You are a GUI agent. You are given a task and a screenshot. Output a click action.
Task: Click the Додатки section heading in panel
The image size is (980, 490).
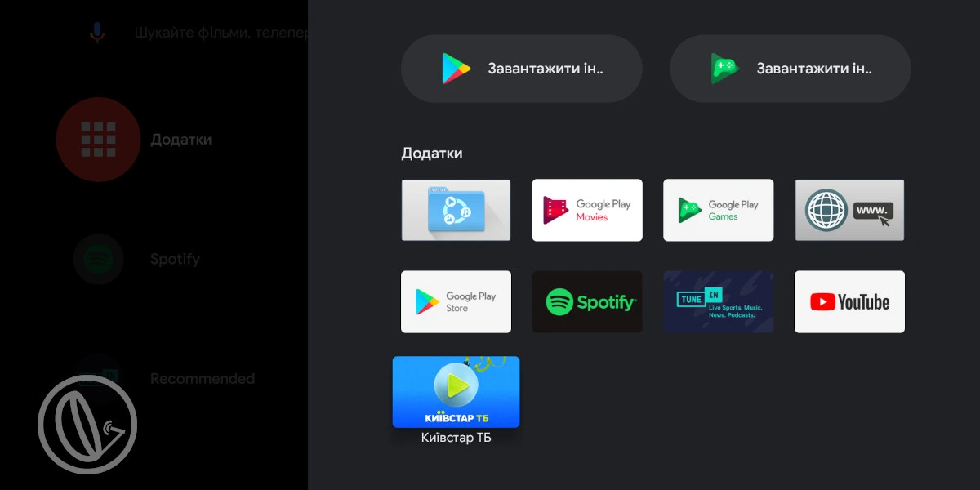click(432, 154)
